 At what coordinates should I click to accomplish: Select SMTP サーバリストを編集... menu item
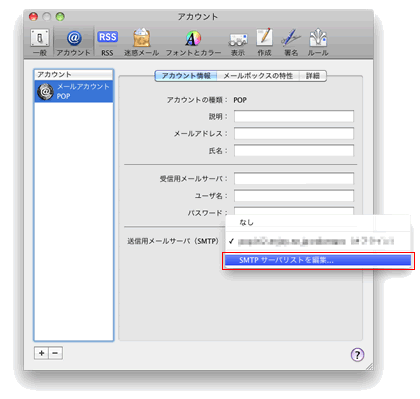tap(318, 260)
